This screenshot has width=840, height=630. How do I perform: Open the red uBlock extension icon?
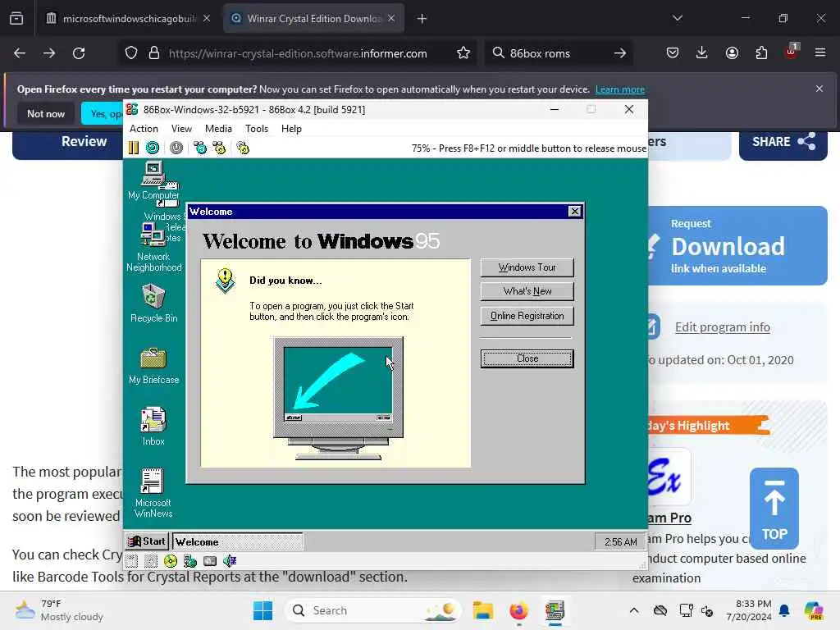(792, 52)
